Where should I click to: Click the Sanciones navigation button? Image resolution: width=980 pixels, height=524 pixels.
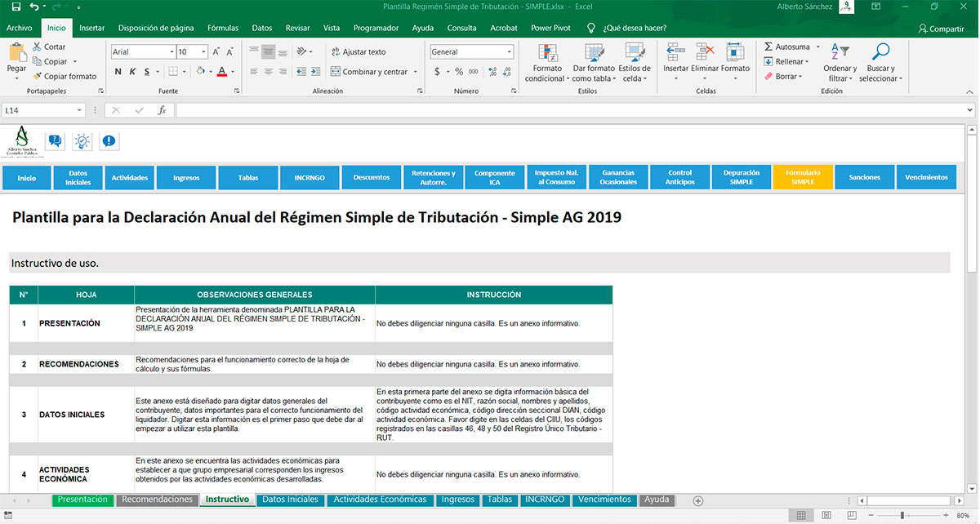[865, 177]
